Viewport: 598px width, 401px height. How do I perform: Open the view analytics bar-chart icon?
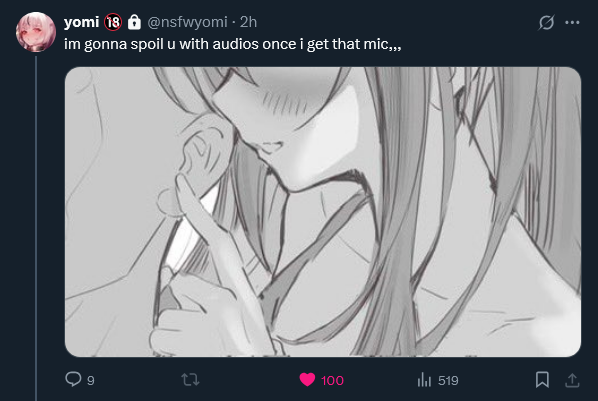click(424, 380)
